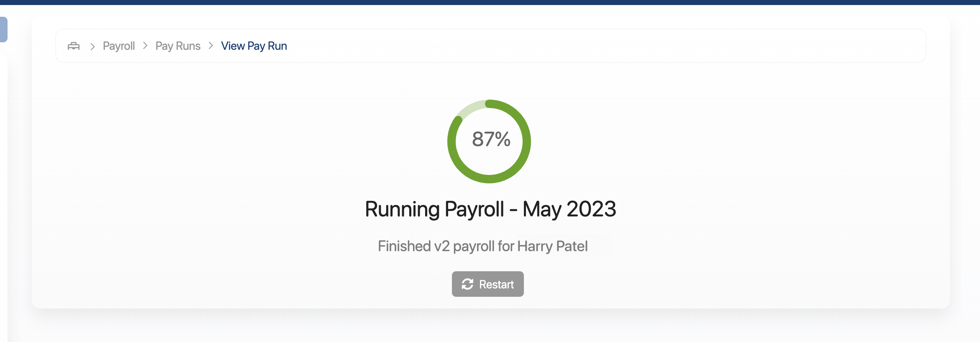This screenshot has height=342, width=980.
Task: Go to Payroll breadcrumb
Action: 119,46
